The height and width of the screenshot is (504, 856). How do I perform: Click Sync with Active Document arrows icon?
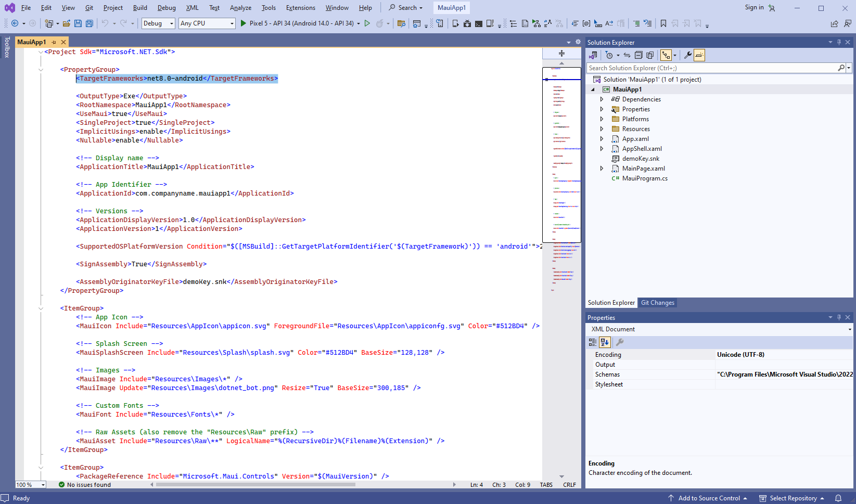coord(627,55)
